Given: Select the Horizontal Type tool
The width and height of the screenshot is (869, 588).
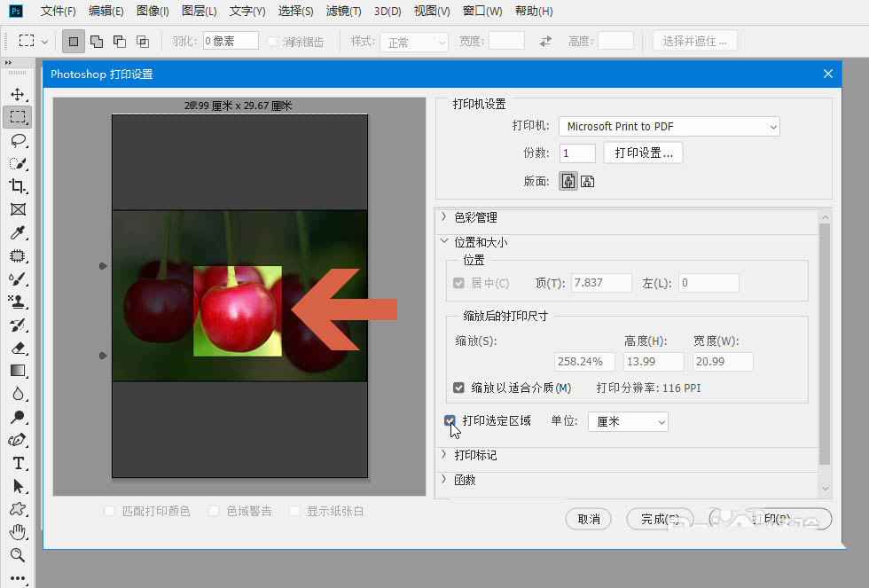Looking at the screenshot, I should point(18,463).
